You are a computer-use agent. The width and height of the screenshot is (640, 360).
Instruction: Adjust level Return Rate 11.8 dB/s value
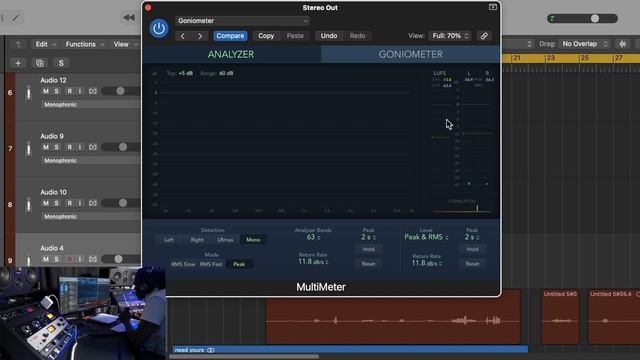(x=426, y=263)
